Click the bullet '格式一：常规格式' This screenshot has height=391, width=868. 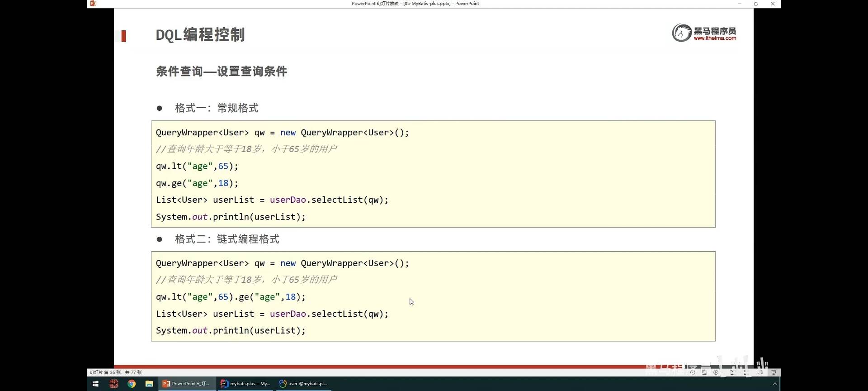tap(217, 108)
